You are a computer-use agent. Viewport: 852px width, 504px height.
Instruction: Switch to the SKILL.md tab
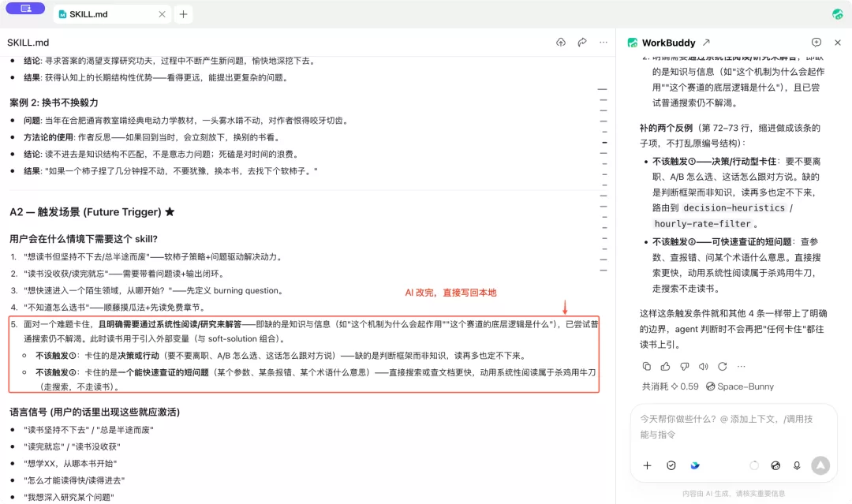point(111,14)
